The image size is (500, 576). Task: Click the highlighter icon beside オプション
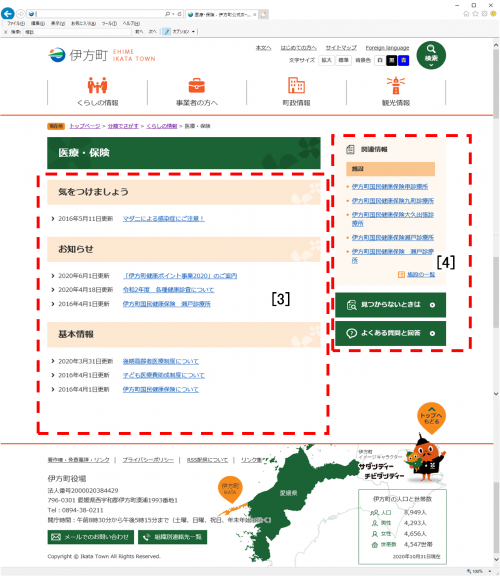(166, 32)
